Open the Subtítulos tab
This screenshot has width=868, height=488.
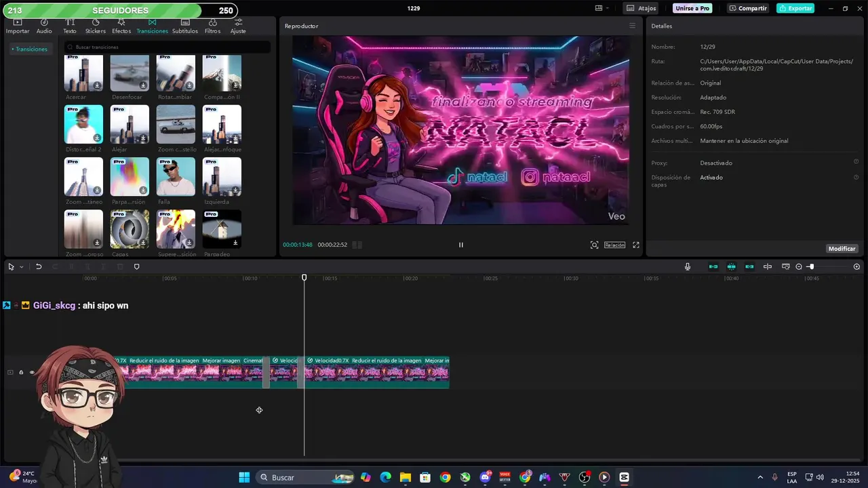[x=185, y=26]
